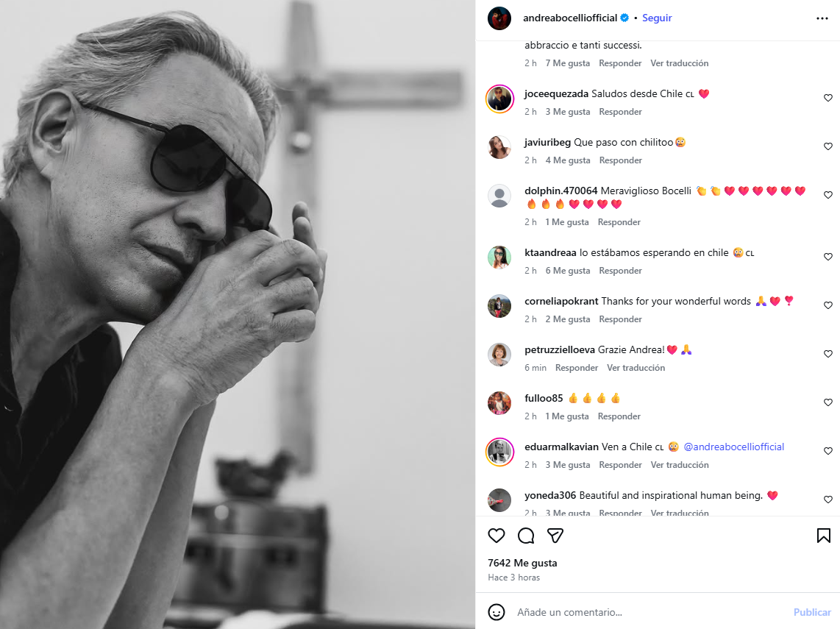Open the three-dots more options menu
840x629 pixels.
[822, 18]
